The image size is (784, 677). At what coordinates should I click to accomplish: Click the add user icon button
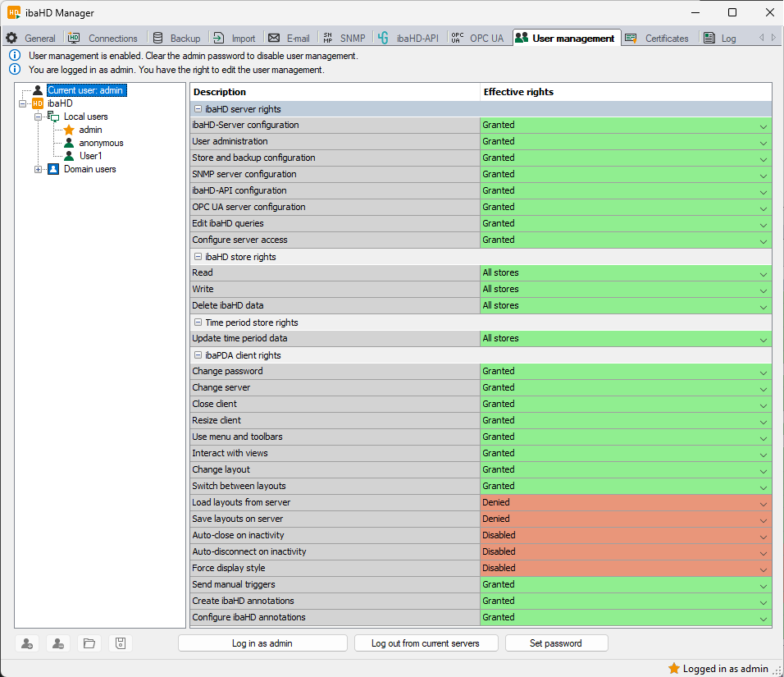[27, 643]
